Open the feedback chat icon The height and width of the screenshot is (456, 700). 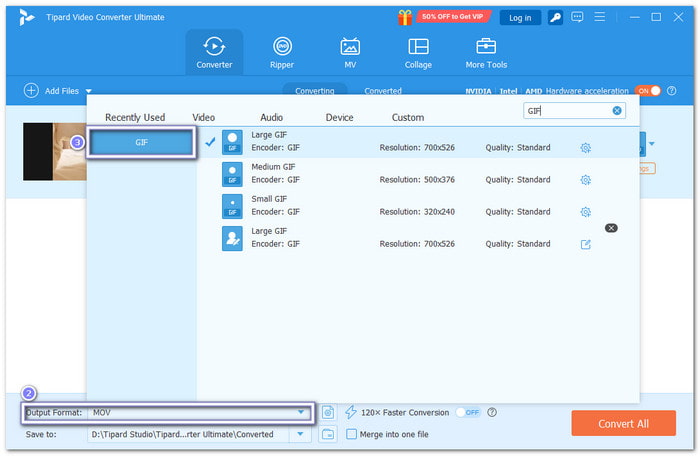(577, 17)
